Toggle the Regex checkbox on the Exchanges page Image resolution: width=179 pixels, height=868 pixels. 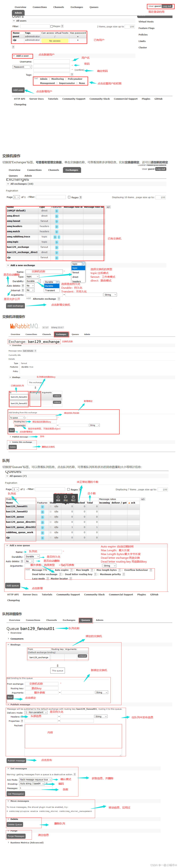click(69, 197)
